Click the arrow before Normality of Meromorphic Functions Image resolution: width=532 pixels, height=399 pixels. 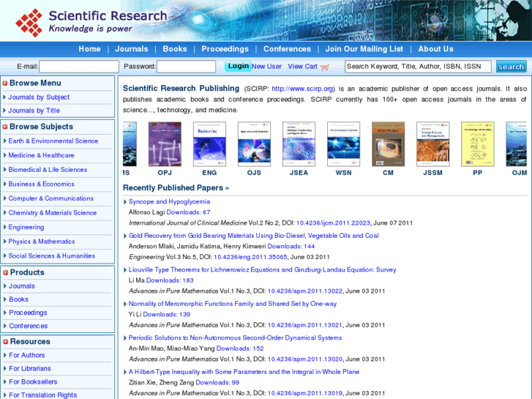[125, 304]
